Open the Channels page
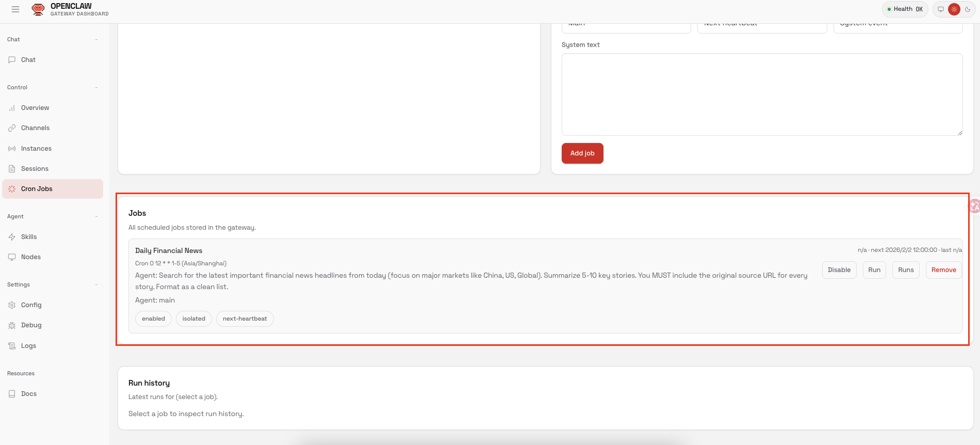The image size is (980, 445). [35, 128]
